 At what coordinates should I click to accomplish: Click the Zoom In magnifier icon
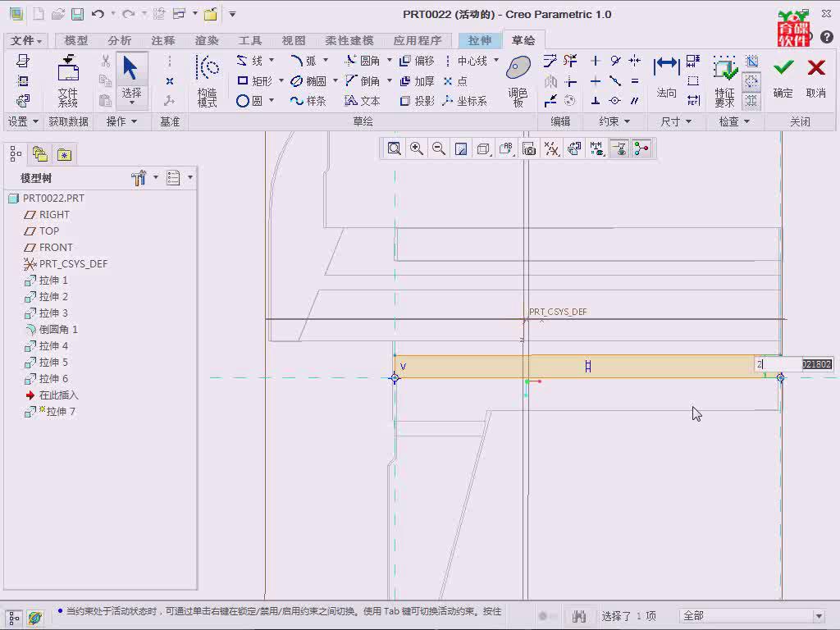[416, 149]
